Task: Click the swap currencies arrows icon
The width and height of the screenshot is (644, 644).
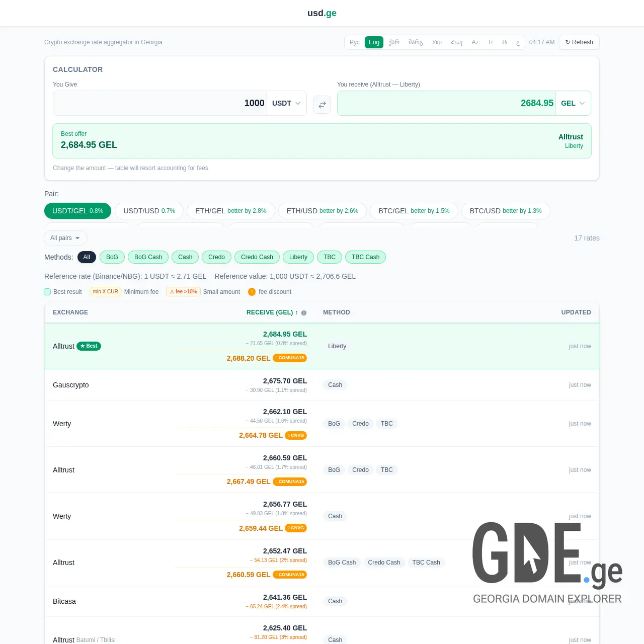Action: coord(322,105)
